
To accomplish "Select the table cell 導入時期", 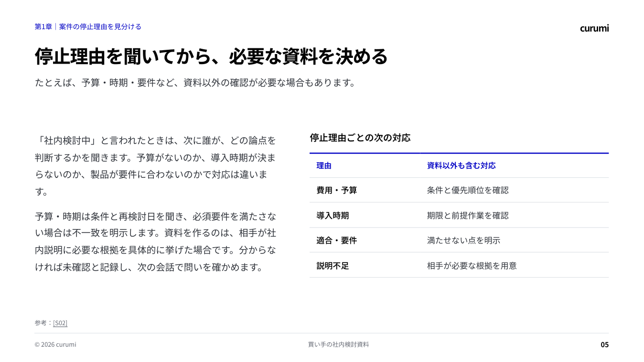I will click(333, 216).
